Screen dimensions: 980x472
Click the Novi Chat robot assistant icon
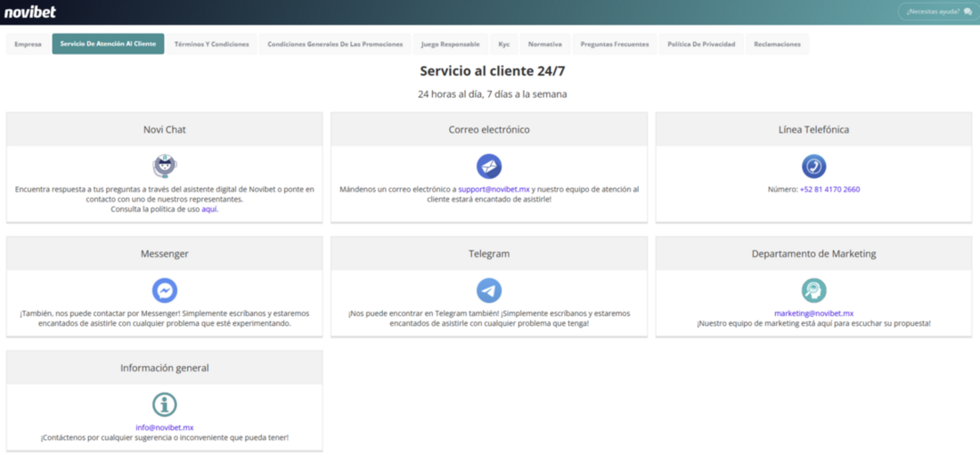165,167
